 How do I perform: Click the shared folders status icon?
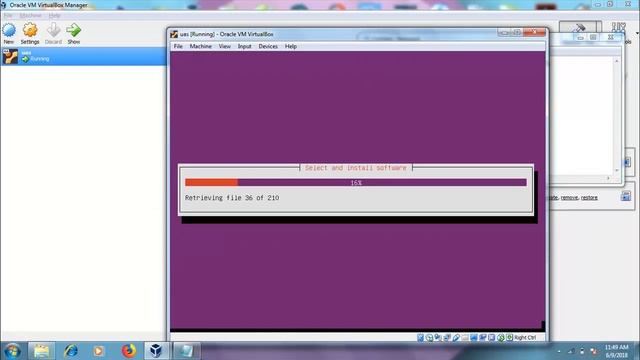point(465,338)
